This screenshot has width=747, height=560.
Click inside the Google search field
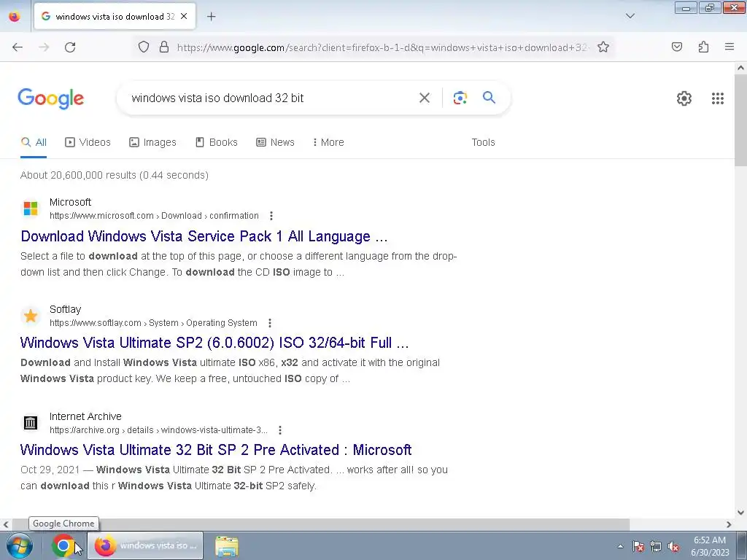click(x=271, y=98)
